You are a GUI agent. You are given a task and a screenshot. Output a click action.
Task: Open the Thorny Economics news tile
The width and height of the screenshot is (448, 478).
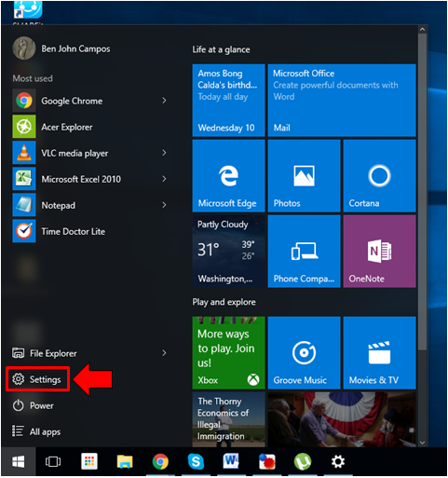[228, 419]
